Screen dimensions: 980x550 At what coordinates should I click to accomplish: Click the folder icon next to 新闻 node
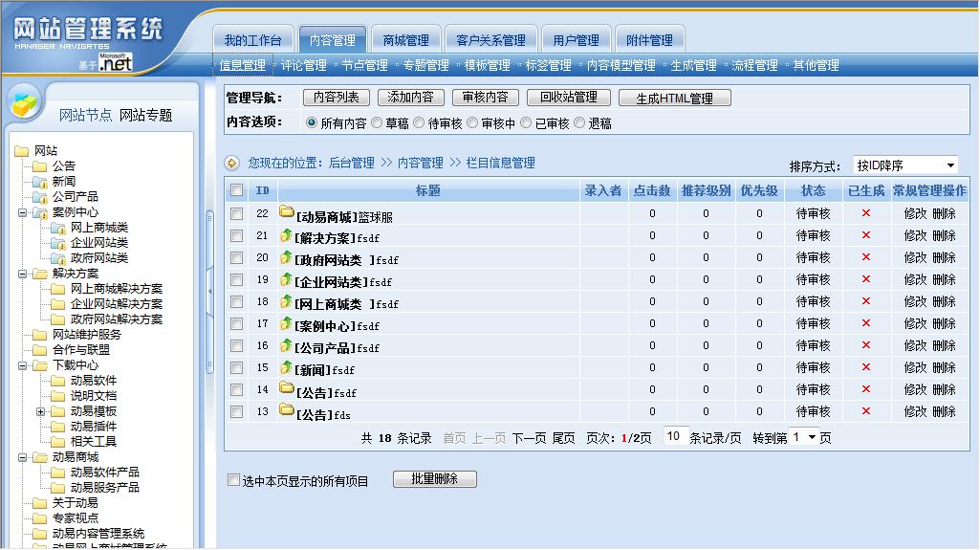click(39, 182)
